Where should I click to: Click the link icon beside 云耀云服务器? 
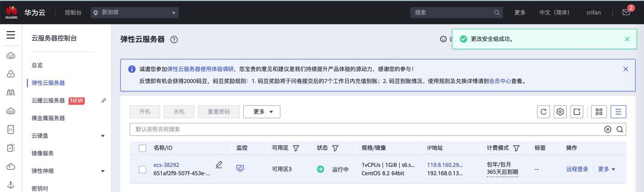[x=104, y=101]
